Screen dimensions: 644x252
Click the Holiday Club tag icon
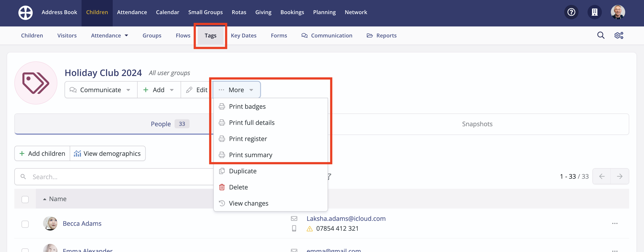(x=36, y=83)
